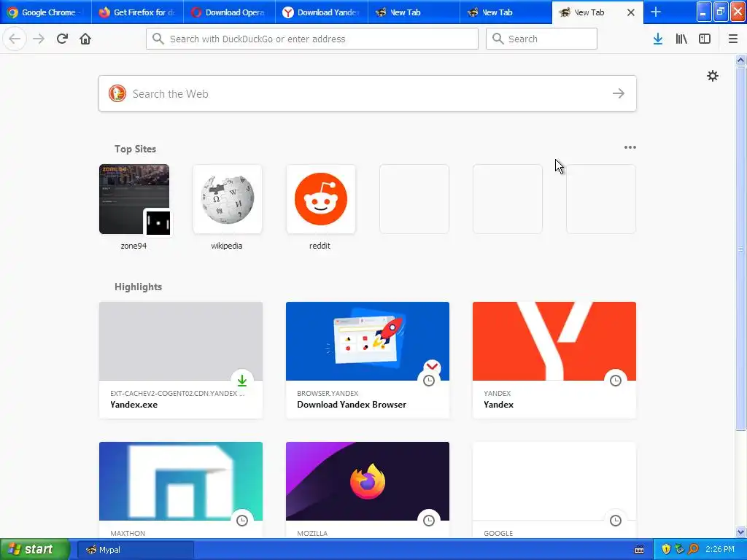Switch to the first New Tab
Screen dimensions: 747x560
point(414,12)
